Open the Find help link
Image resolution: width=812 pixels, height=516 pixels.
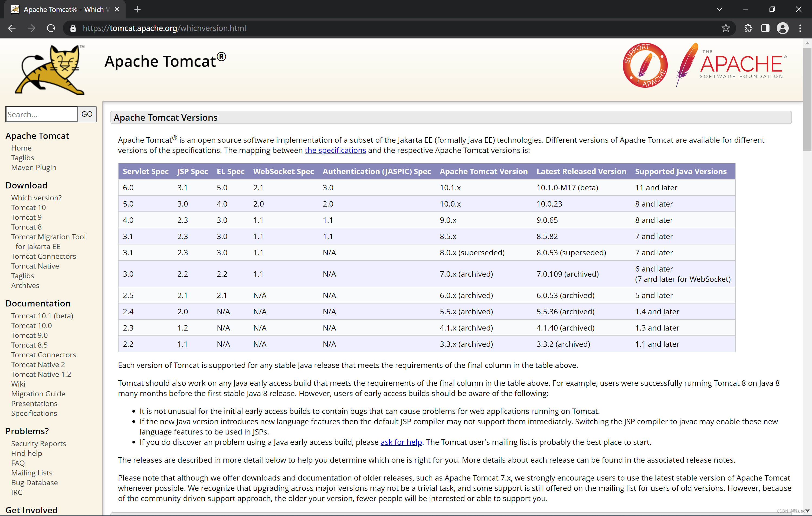tap(27, 454)
